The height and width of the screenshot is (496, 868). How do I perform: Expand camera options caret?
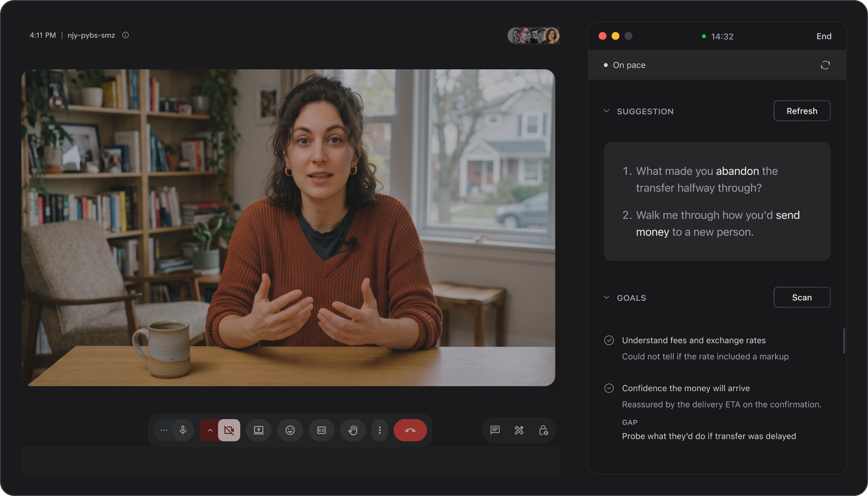(x=210, y=430)
